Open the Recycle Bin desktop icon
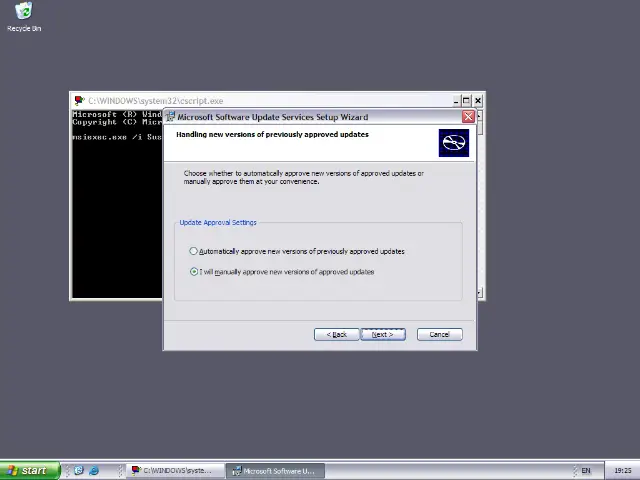This screenshot has height=480, width=640. tap(24, 16)
